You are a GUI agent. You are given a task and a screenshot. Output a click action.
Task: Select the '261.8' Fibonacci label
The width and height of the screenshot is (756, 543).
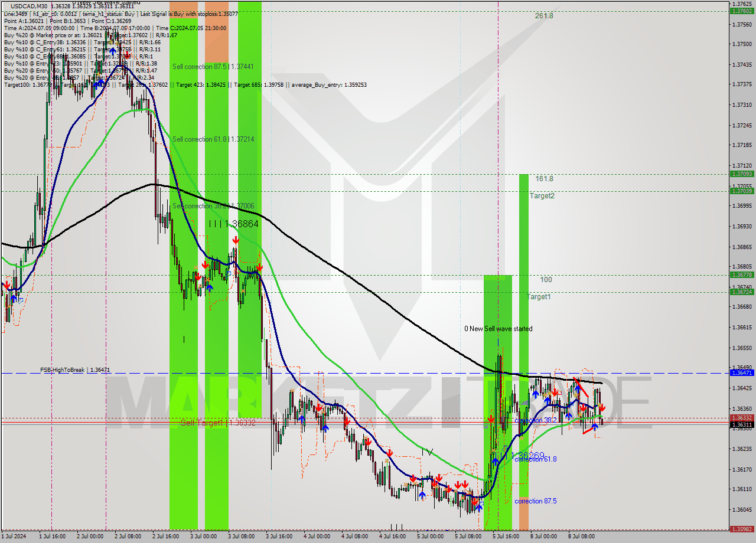point(544,16)
